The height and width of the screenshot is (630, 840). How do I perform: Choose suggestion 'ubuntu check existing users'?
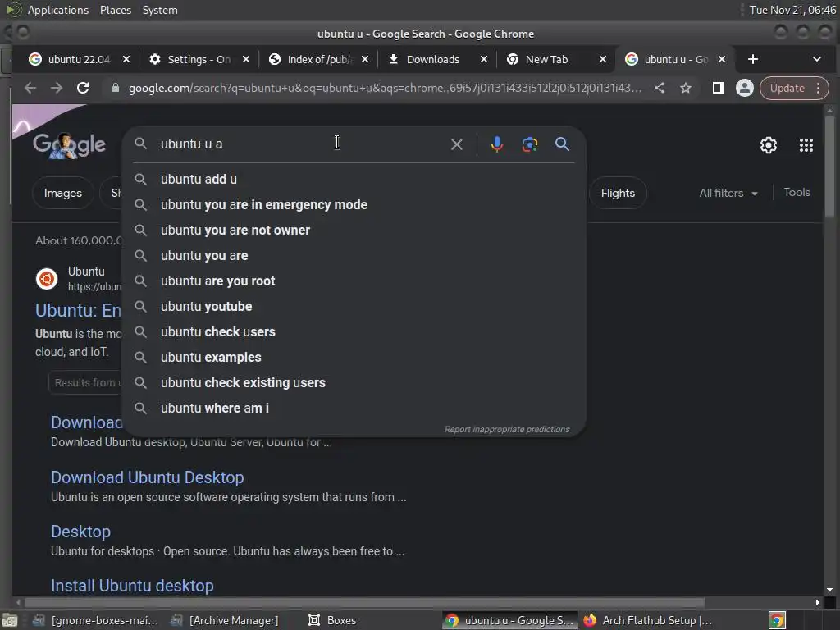(354, 382)
